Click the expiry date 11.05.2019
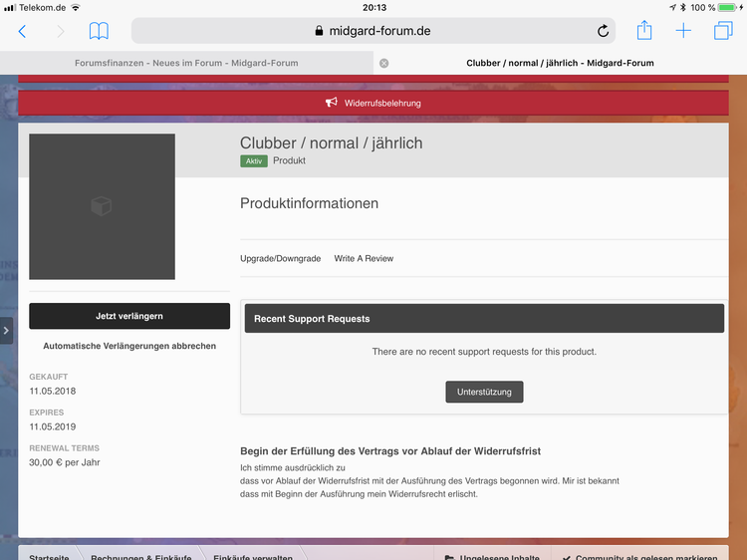The width and height of the screenshot is (747, 560). pos(53,427)
